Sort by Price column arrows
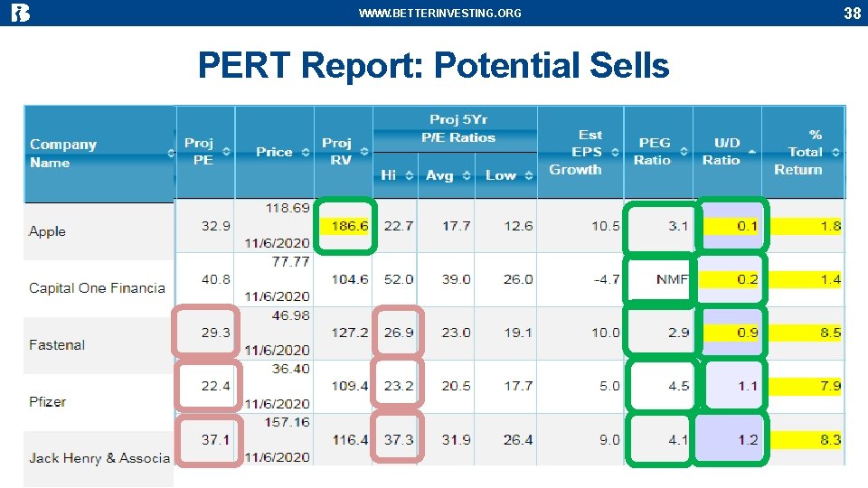 coord(306,152)
